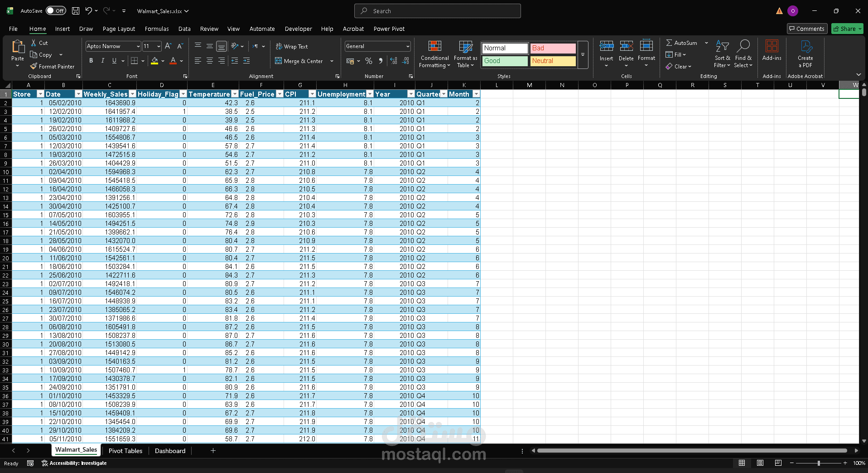
Task: Click the Cut scissors icon
Action: click(x=34, y=43)
